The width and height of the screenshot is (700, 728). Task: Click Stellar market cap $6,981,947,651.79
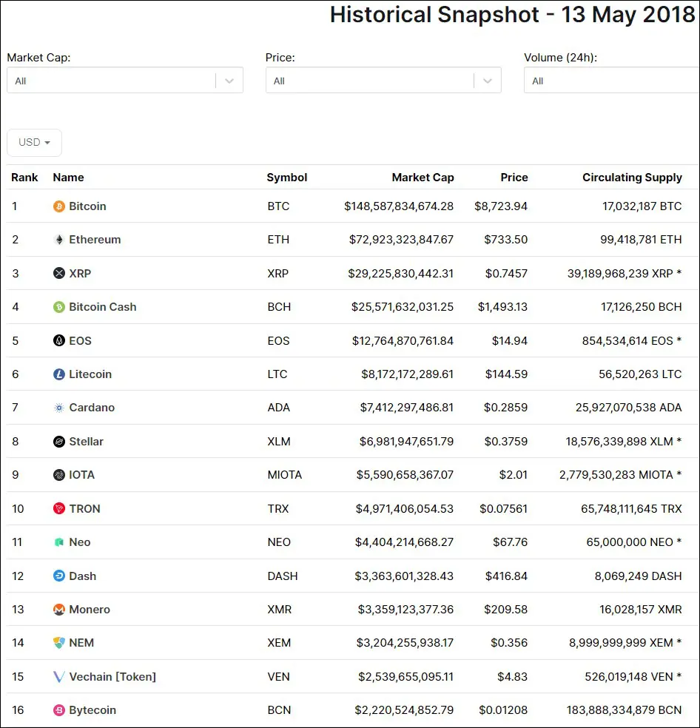406,442
